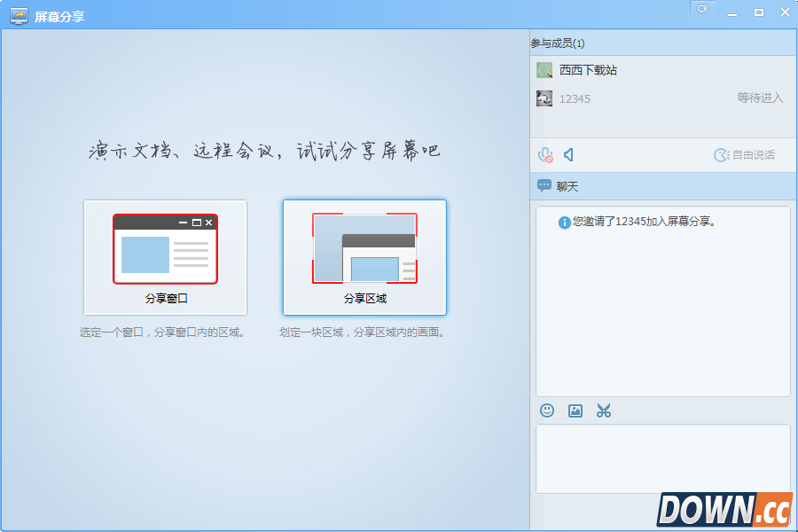Open the emoji picker in chat
Image resolution: width=798 pixels, height=532 pixels.
tap(546, 411)
